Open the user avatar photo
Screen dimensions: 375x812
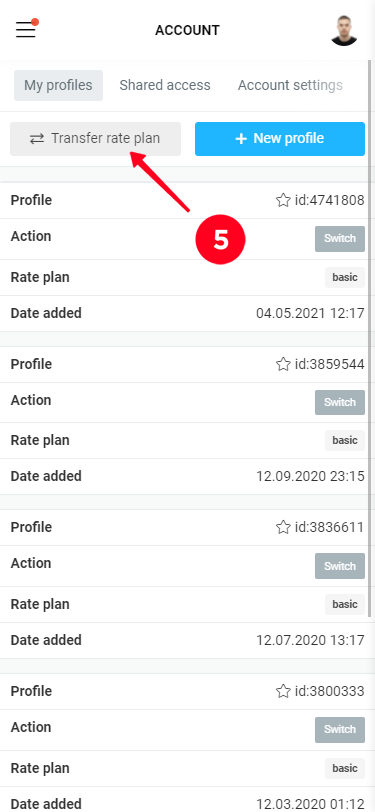pyautogui.click(x=344, y=30)
